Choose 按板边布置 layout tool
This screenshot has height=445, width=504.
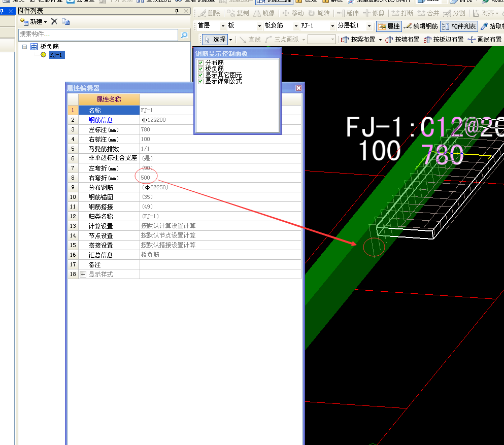click(444, 40)
